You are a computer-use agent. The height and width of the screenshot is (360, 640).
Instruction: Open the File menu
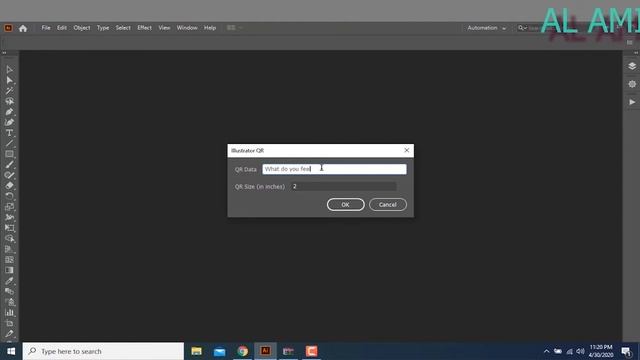(x=46, y=28)
